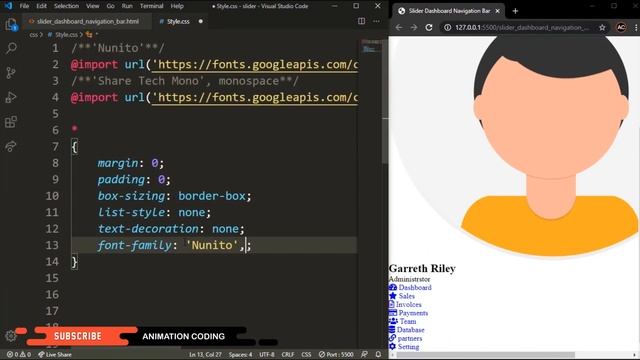The height and width of the screenshot is (360, 640).
Task: Click the site information icon in address bar
Action: point(447,27)
